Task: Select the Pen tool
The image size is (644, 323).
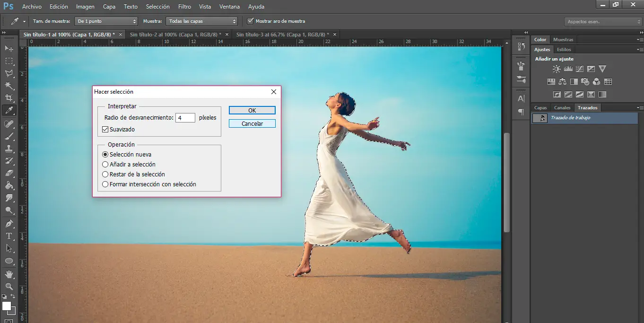Action: click(9, 223)
